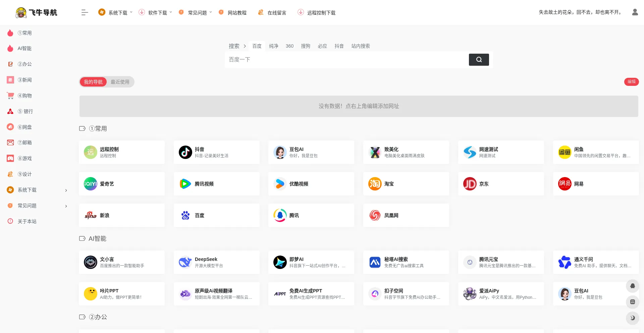Viewport: 644px width, 333px height.
Task: Open the 秘塔AI搜索 icon
Action: pyautogui.click(x=375, y=262)
